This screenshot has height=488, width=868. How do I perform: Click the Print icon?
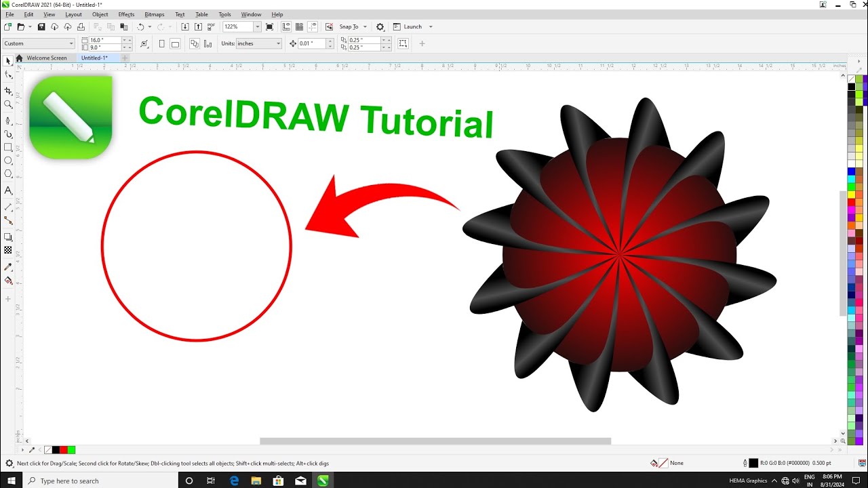tap(81, 27)
